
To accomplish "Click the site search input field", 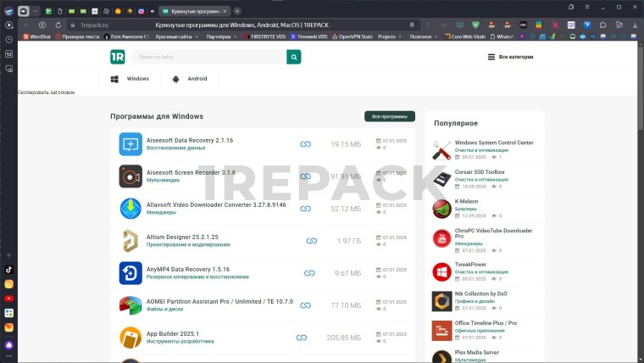I will pyautogui.click(x=208, y=57).
